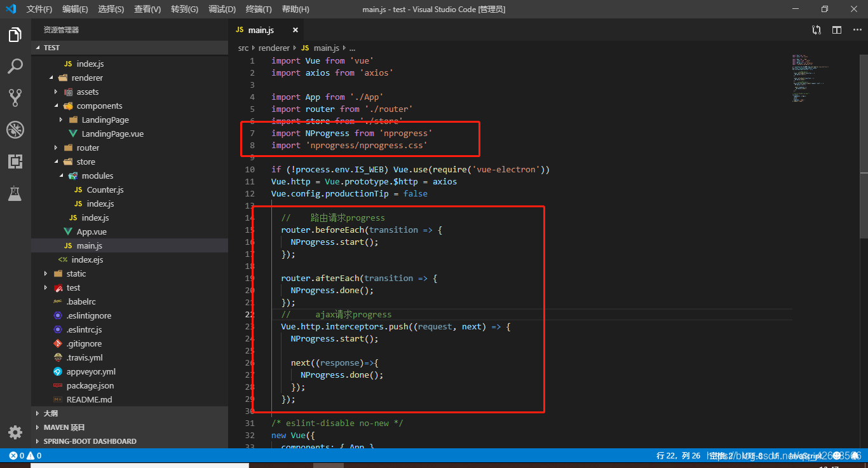Open LandingPage.vue file
Image resolution: width=868 pixels, height=468 pixels.
[112, 134]
